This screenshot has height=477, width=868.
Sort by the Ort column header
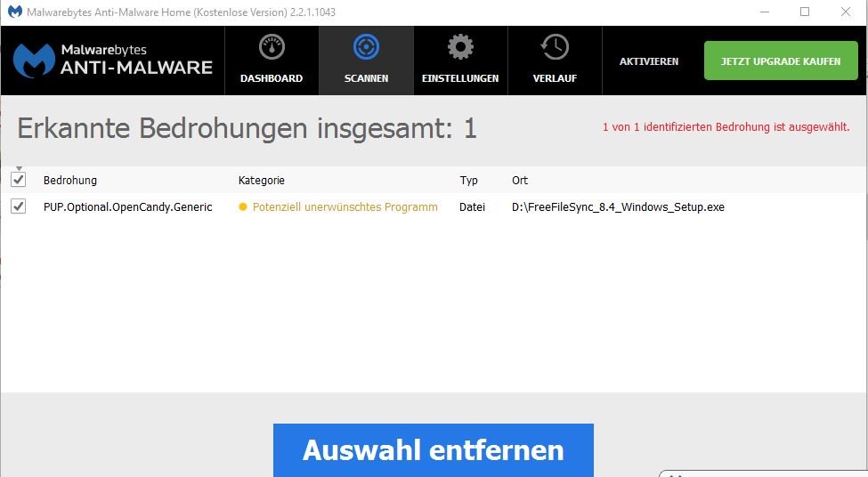[x=520, y=181]
